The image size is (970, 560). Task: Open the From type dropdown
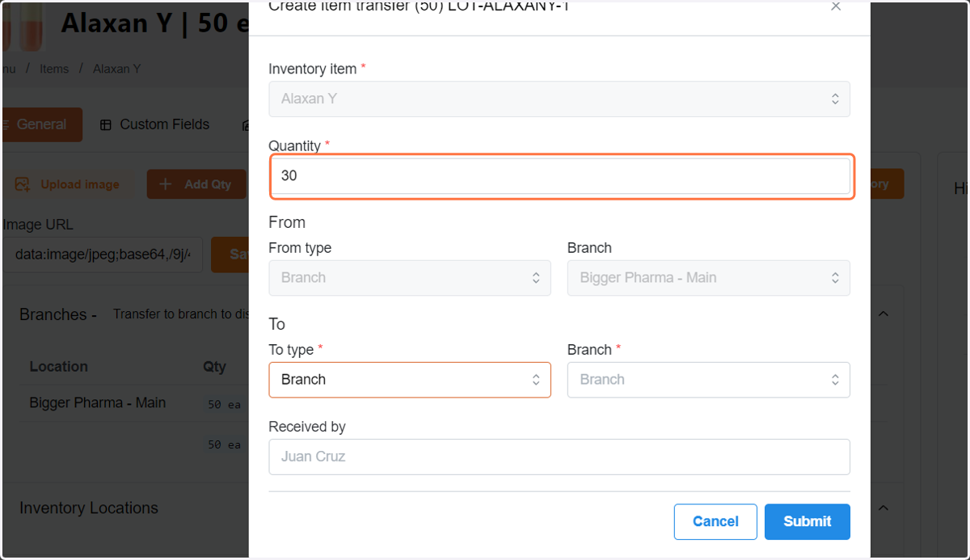[410, 277]
